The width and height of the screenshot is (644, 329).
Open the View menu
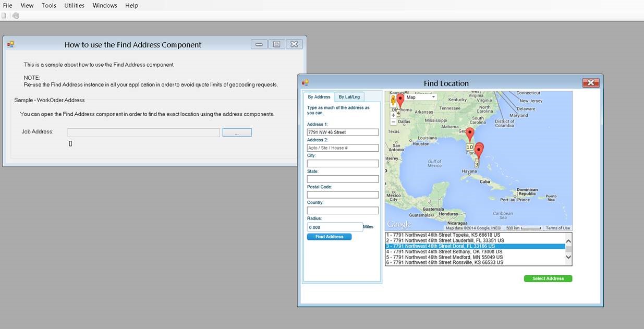pos(27,5)
